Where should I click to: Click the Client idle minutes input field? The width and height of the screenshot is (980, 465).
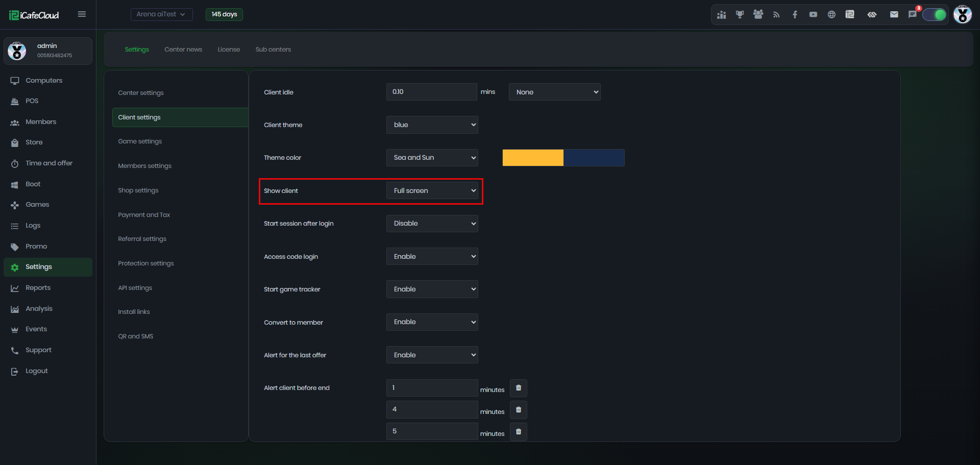[432, 92]
